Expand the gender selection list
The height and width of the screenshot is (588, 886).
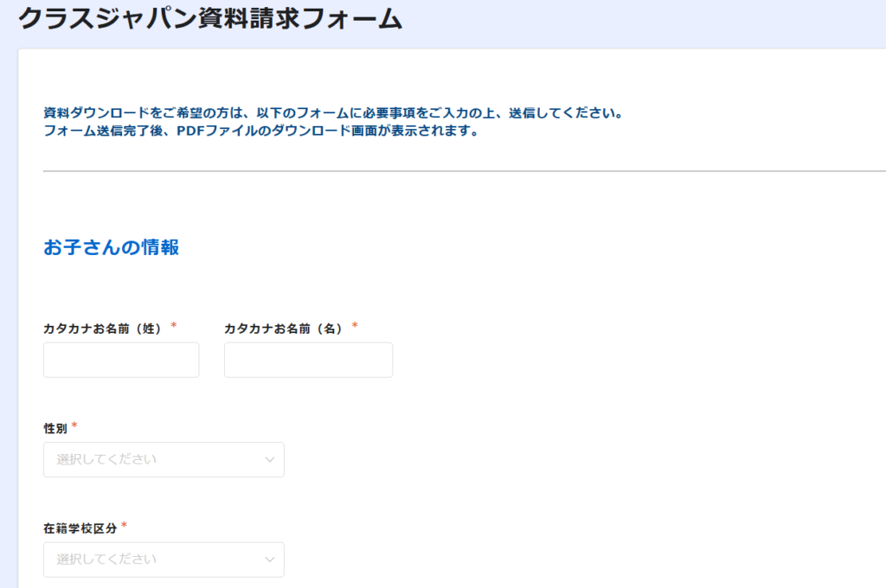(164, 459)
